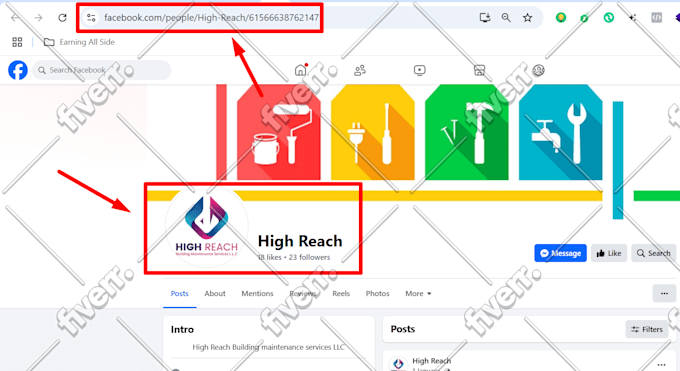Open the code brackets extension icon

pos(656,18)
